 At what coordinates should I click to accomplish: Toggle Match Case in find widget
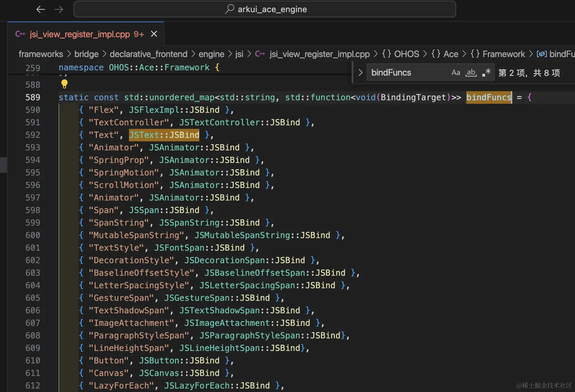(x=456, y=72)
